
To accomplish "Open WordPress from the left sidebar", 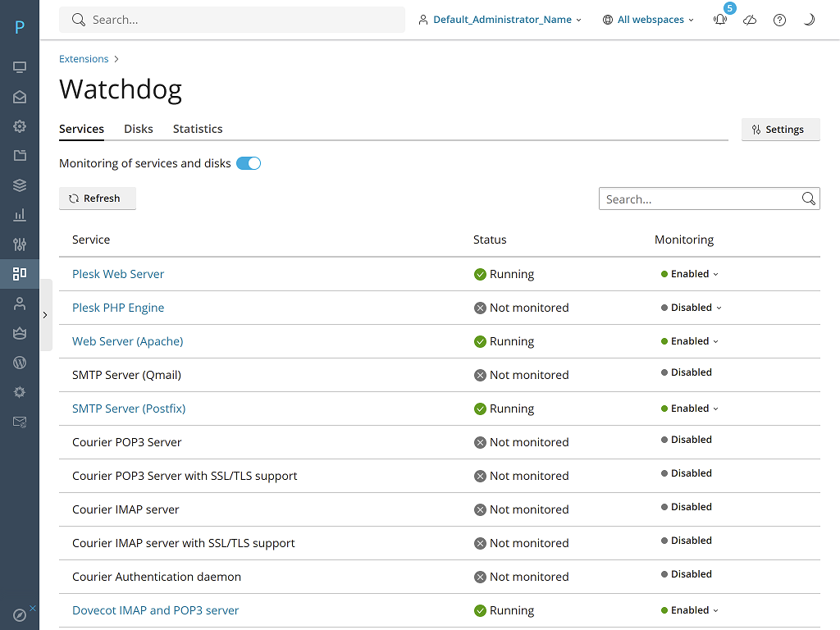I will [x=20, y=363].
